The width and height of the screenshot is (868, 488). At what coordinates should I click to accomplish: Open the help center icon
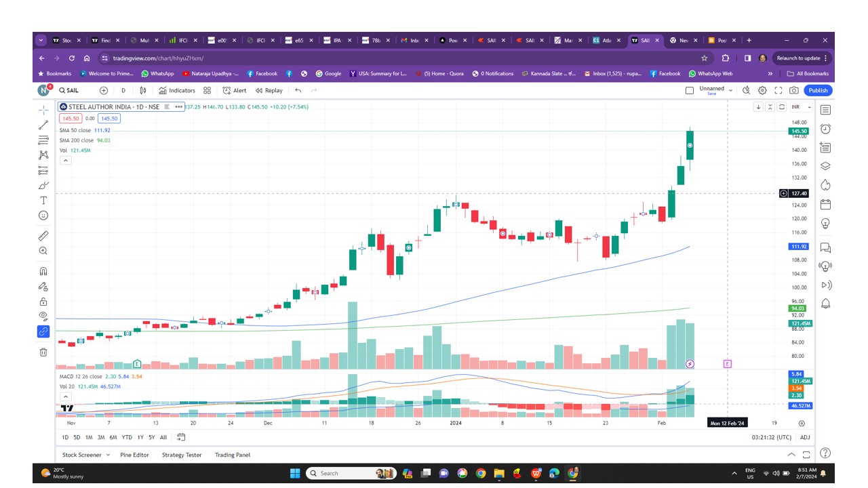[825, 453]
